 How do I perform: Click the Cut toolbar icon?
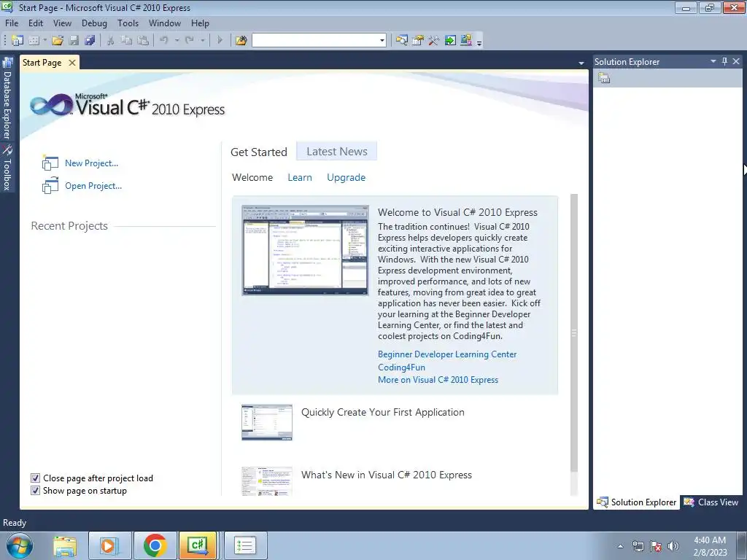(111, 41)
